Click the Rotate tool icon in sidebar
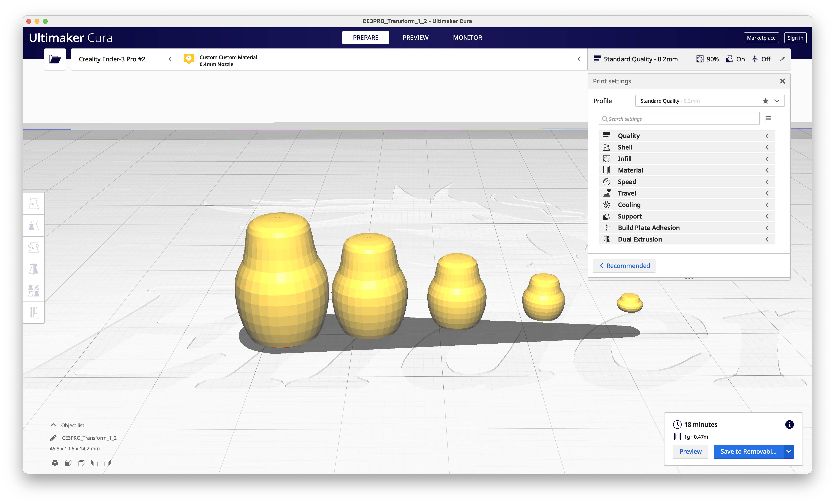The height and width of the screenshot is (504, 835). 33,246
